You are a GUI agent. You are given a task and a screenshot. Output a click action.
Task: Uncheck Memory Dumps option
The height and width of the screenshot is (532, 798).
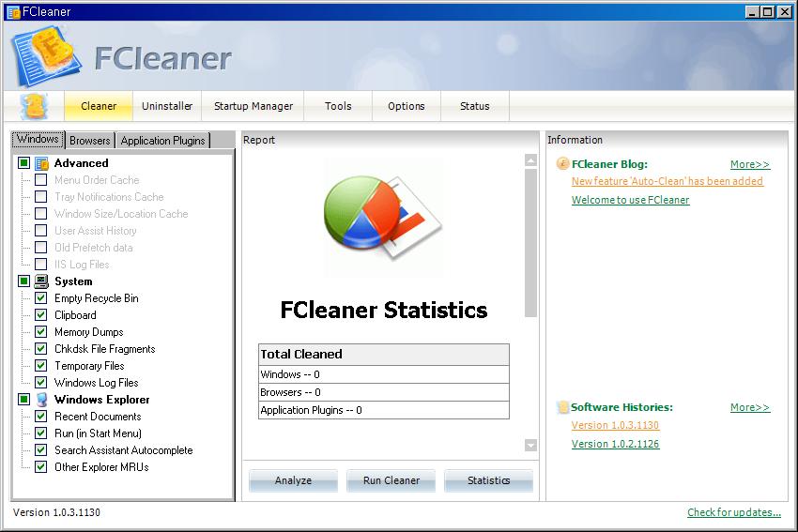click(40, 331)
